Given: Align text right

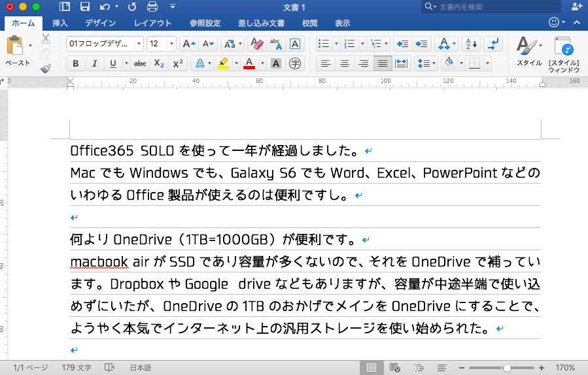Looking at the screenshot, I should tap(364, 63).
